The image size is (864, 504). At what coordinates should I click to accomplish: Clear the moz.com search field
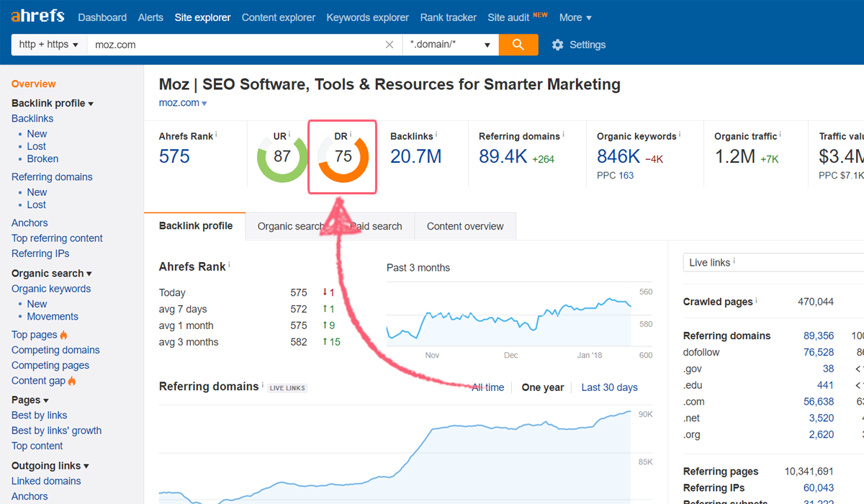tap(390, 45)
